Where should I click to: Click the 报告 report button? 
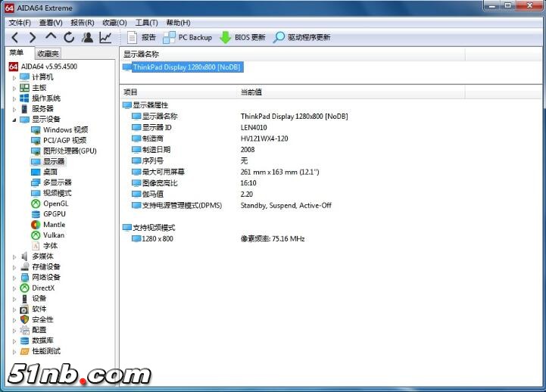pyautogui.click(x=141, y=37)
